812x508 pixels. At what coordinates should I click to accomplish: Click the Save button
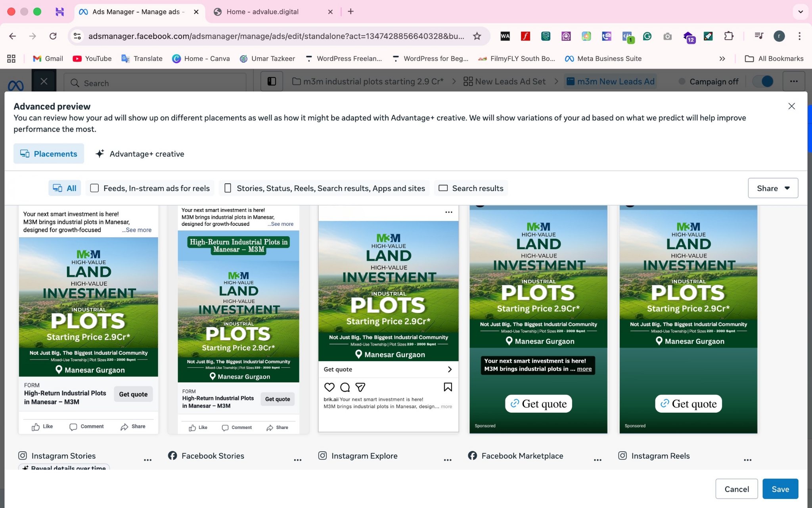click(x=780, y=489)
